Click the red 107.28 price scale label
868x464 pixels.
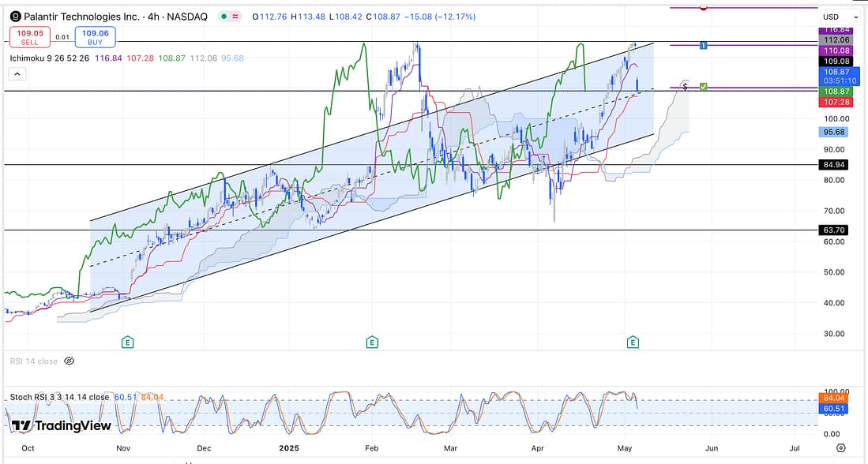tap(836, 102)
